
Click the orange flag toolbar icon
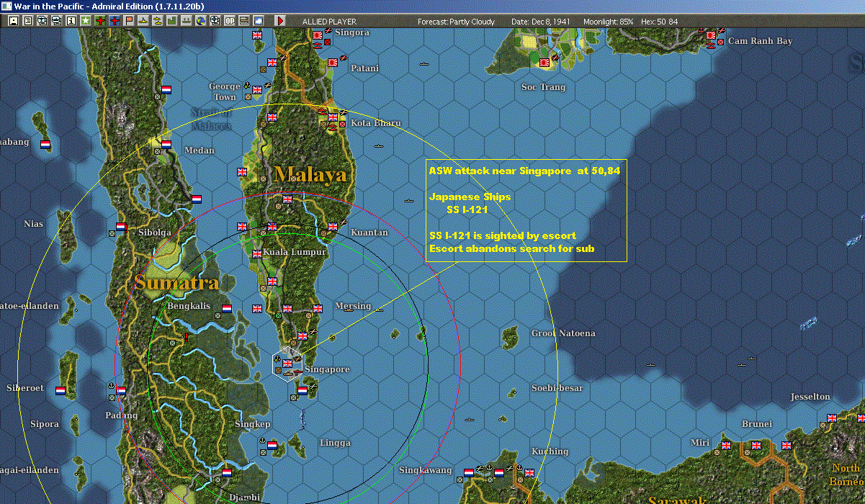pos(129,21)
